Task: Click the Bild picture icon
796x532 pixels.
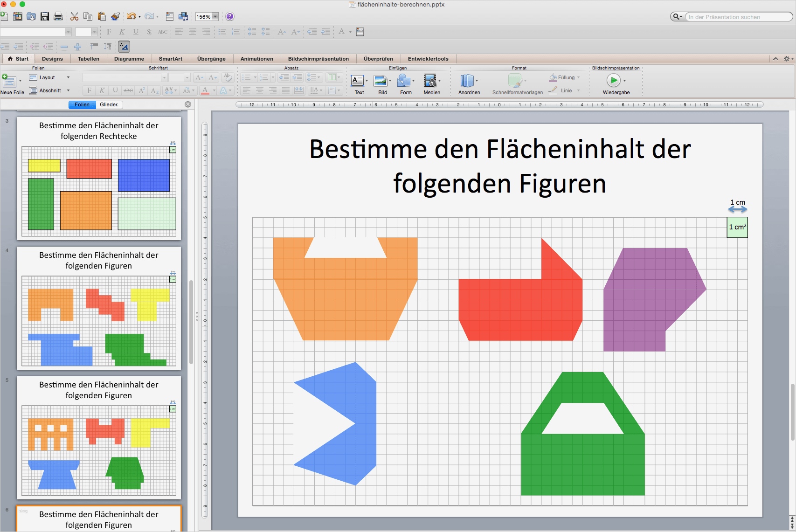Action: pyautogui.click(x=381, y=81)
